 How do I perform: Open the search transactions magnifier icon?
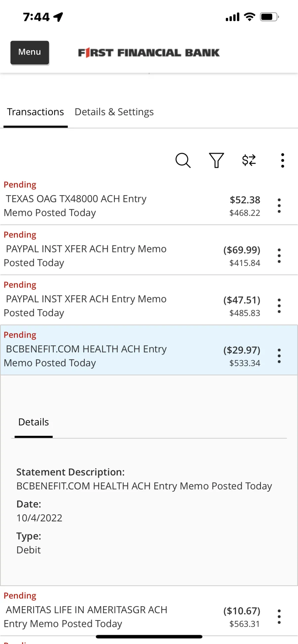(x=183, y=160)
